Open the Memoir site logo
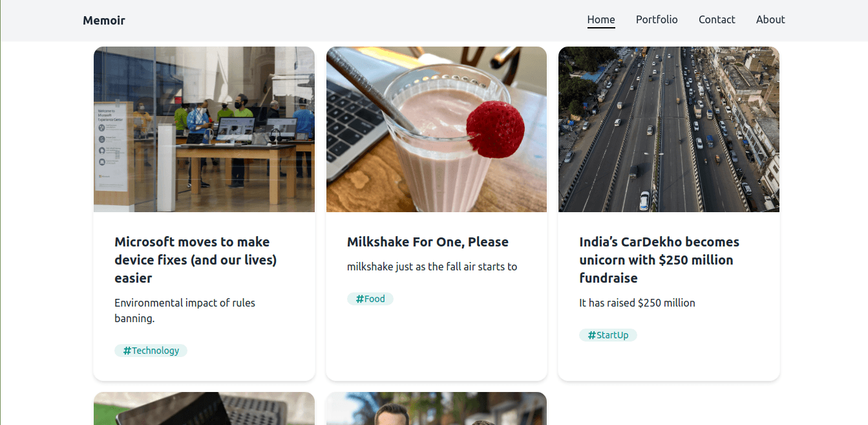This screenshot has height=425, width=868. coord(104,20)
